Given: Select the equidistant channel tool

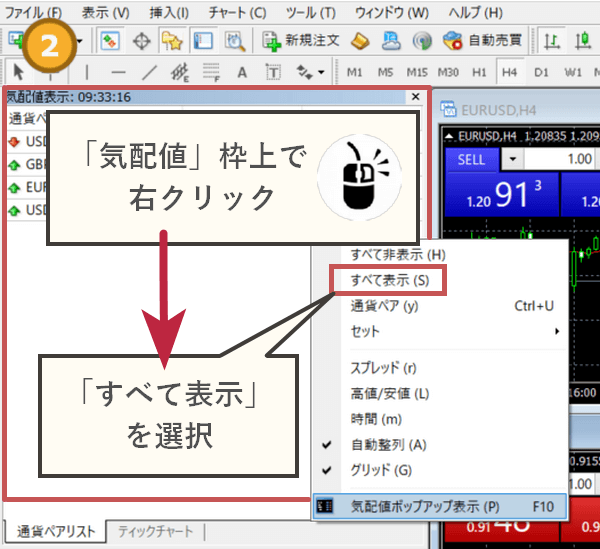Looking at the screenshot, I should click(180, 72).
